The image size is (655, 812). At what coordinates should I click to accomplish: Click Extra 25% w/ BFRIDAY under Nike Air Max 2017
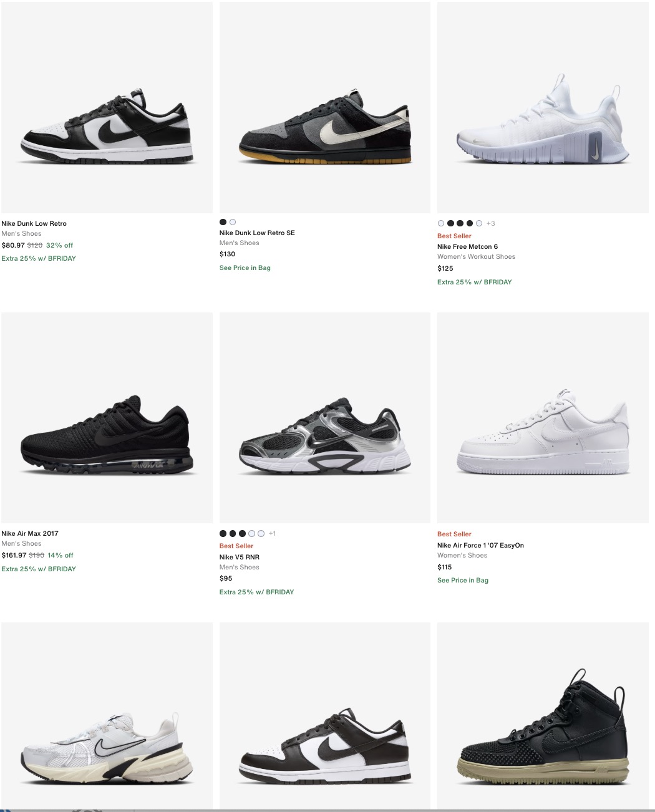coord(39,569)
